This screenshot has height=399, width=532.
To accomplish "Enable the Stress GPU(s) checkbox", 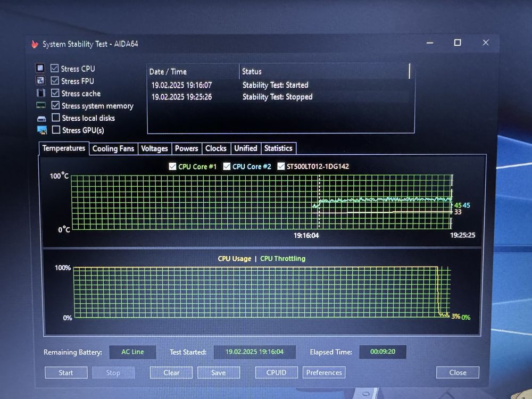I will pyautogui.click(x=56, y=130).
